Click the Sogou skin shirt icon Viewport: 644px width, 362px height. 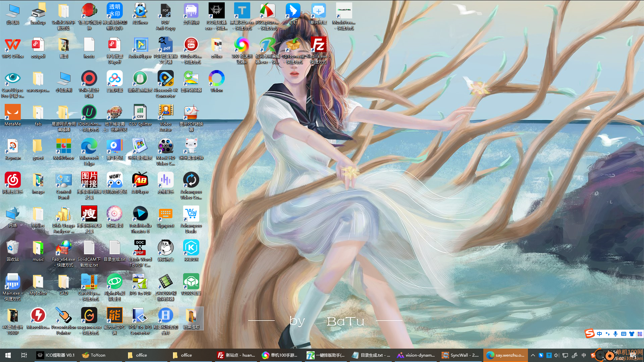[632, 334]
